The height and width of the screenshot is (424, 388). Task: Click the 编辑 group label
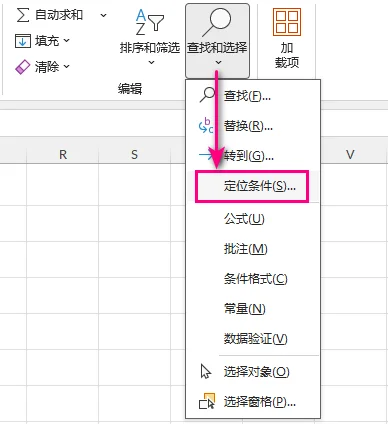[x=130, y=89]
